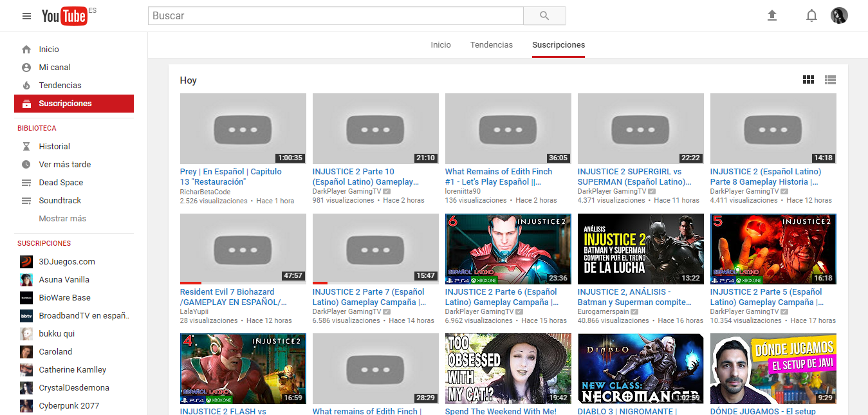Screen dimensions: 868x415
Task: Click the search magnifier button
Action: pyautogui.click(x=544, y=16)
